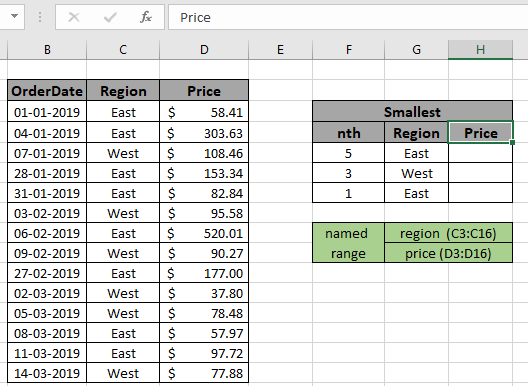This screenshot has width=528, height=386.
Task: Click the West region cell beside 07-01-2019
Action: (123, 153)
